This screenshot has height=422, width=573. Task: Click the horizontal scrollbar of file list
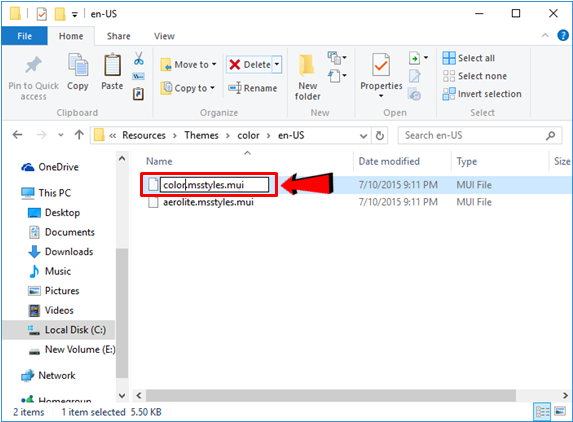[x=331, y=395]
